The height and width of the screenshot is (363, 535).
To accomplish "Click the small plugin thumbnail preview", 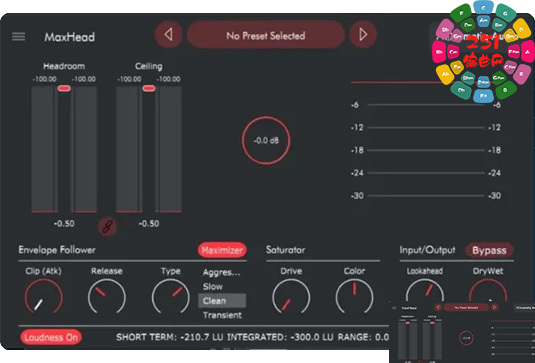I will [462, 332].
